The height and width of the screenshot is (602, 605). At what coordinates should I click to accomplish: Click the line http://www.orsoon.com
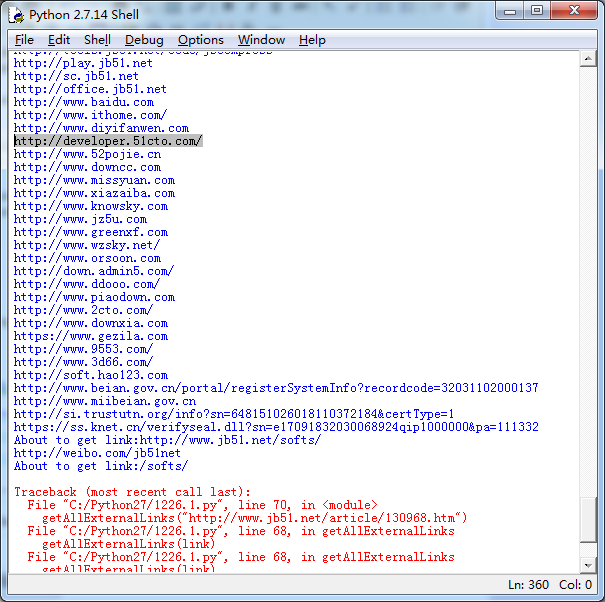tap(87, 258)
